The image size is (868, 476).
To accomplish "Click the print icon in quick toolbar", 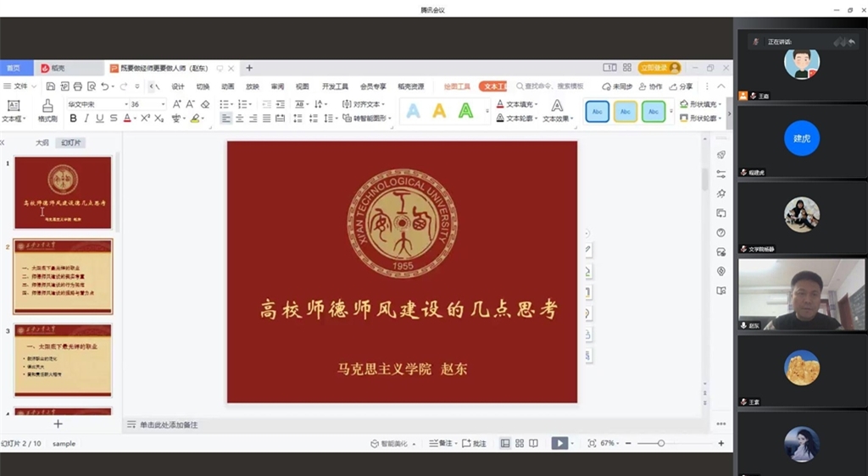I will coord(77,86).
